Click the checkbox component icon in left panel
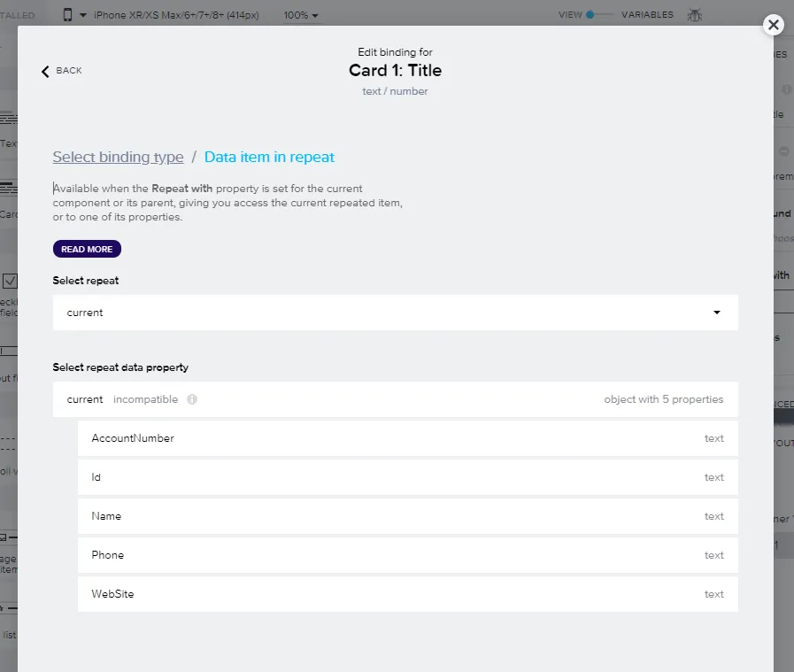 point(10,282)
